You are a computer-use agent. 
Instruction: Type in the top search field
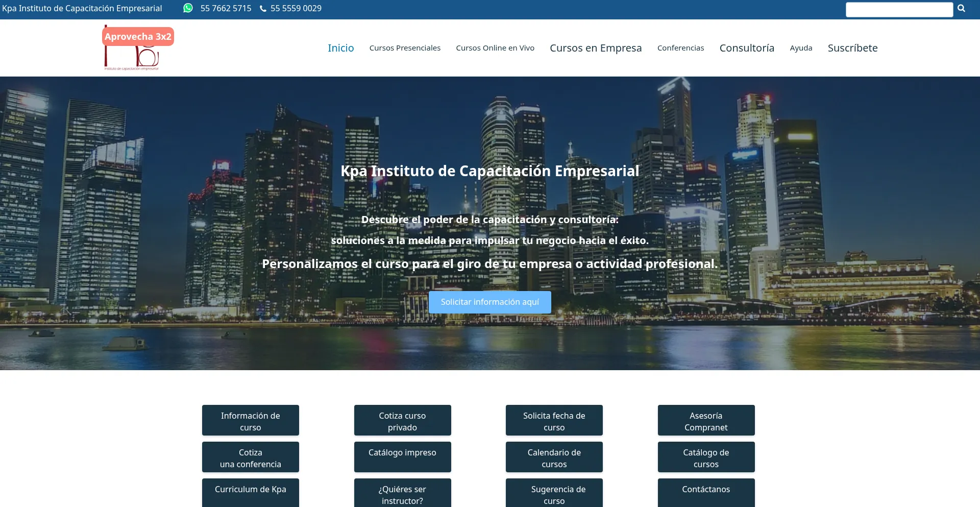[899, 10]
